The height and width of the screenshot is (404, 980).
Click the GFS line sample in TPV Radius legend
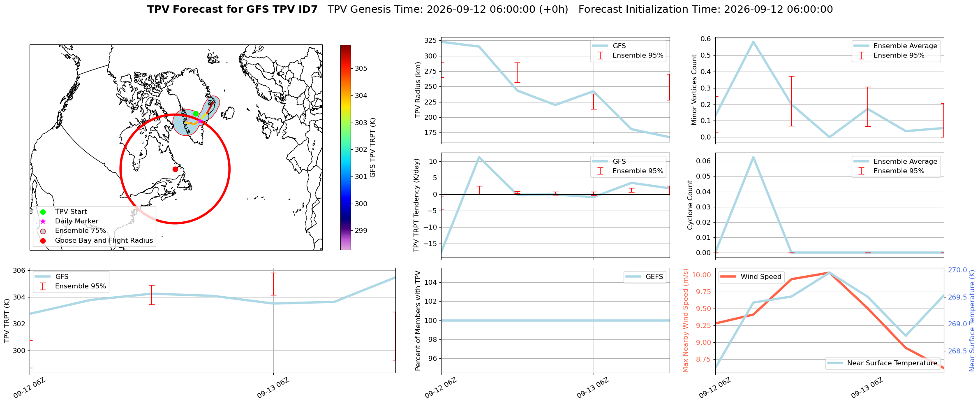point(600,46)
